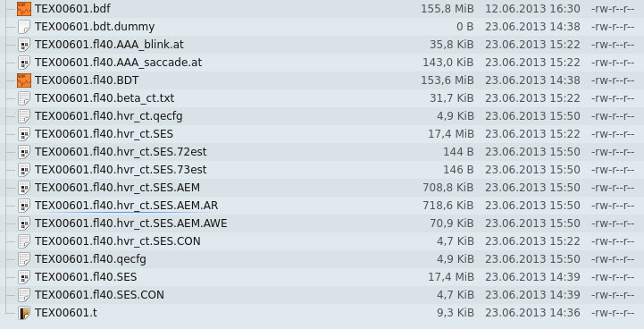This screenshot has height=329, width=644.
Task: Select the TEX00601.fl40.hvr_ct.SES.72est file
Action: pyautogui.click(x=121, y=152)
